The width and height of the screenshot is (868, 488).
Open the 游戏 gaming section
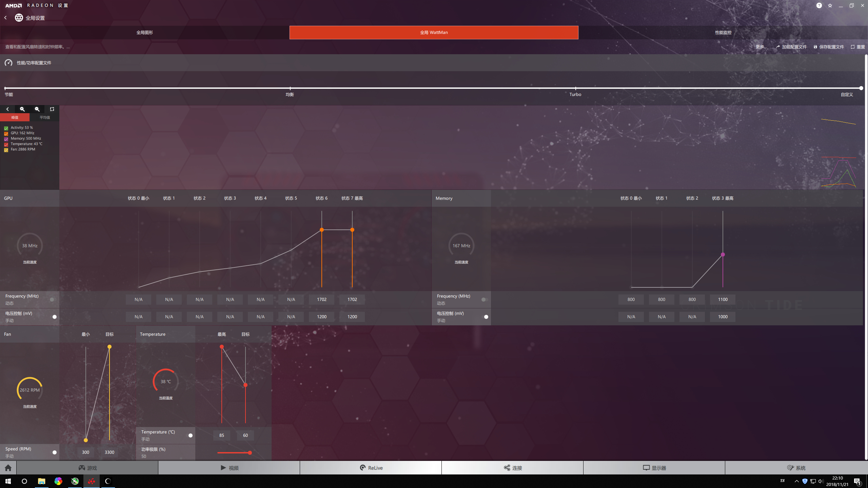pyautogui.click(x=87, y=468)
